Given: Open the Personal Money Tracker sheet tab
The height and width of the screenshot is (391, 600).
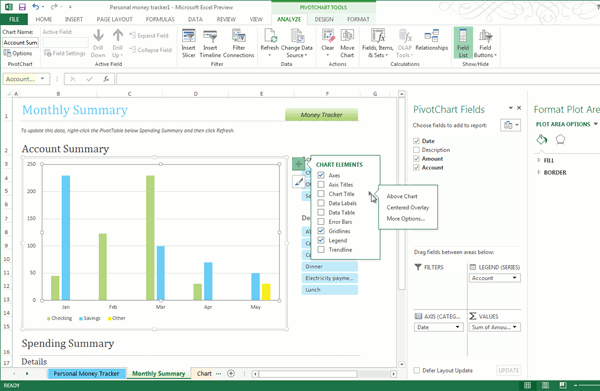Looking at the screenshot, I should point(86,373).
